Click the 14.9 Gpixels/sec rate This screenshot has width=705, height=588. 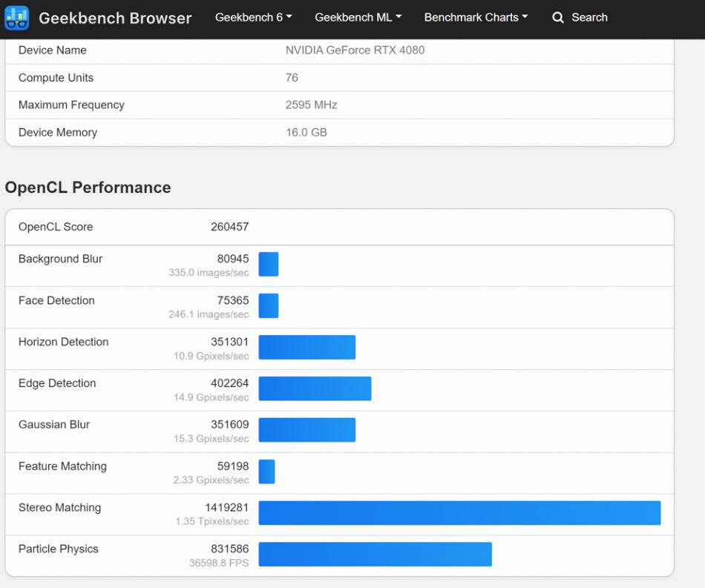click(x=211, y=397)
